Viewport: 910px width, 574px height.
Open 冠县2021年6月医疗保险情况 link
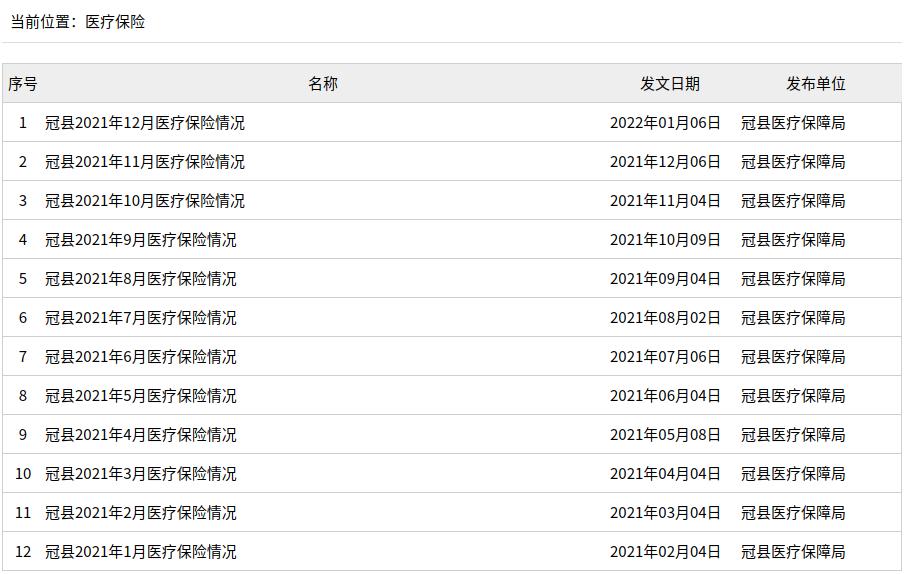140,357
